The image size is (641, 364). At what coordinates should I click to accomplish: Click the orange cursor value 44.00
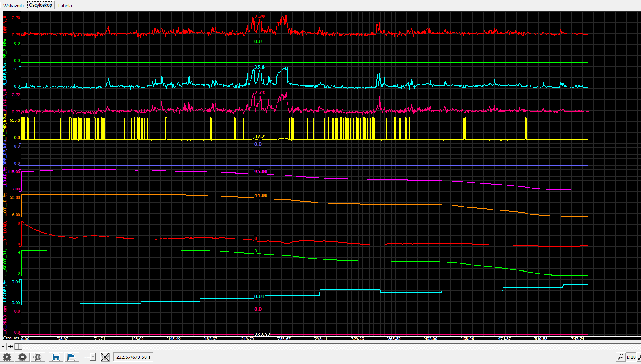point(261,196)
